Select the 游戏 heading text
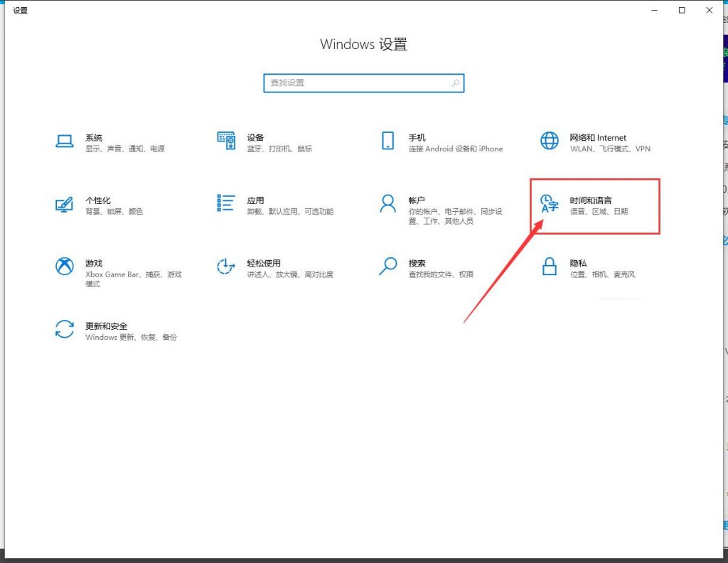728x563 pixels. pos(94,263)
